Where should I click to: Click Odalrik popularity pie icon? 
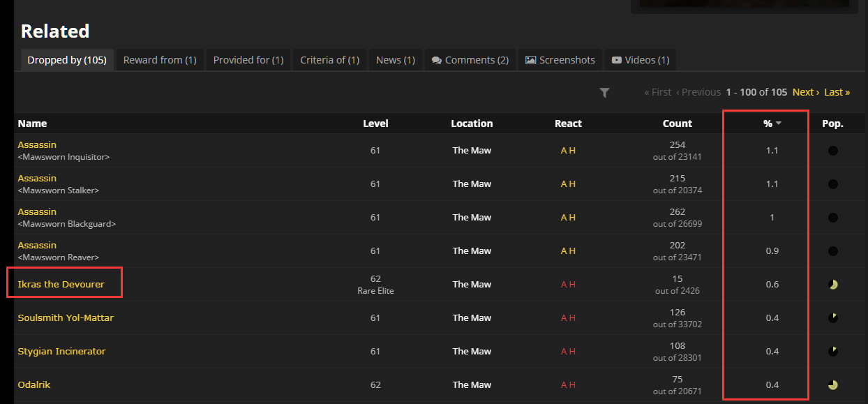(832, 385)
